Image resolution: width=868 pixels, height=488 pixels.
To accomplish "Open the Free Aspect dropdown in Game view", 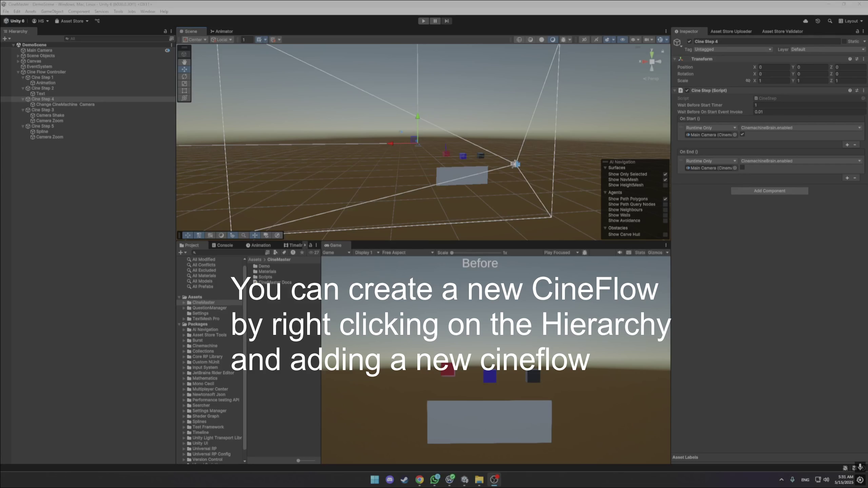I will [x=408, y=252].
